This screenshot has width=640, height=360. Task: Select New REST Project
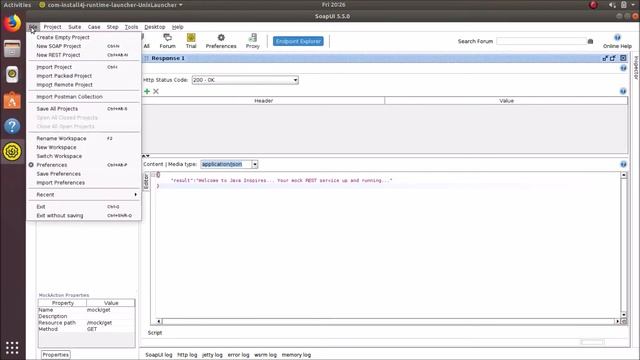pyautogui.click(x=58, y=55)
